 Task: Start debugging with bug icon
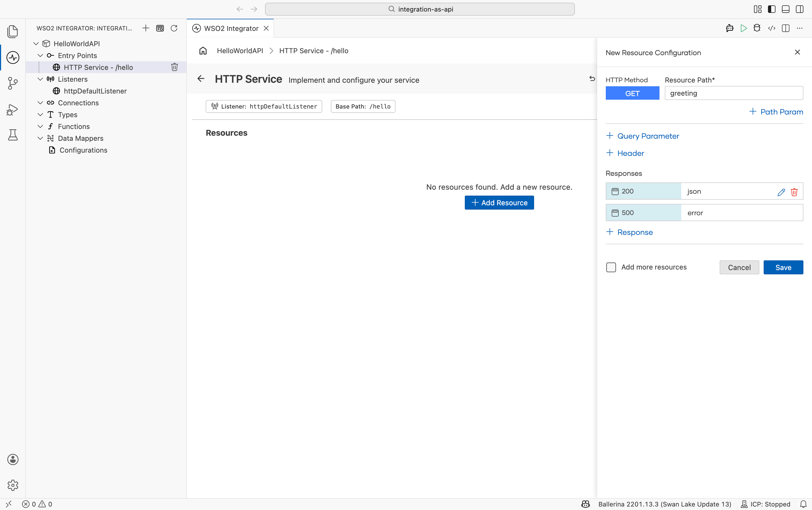tap(757, 28)
